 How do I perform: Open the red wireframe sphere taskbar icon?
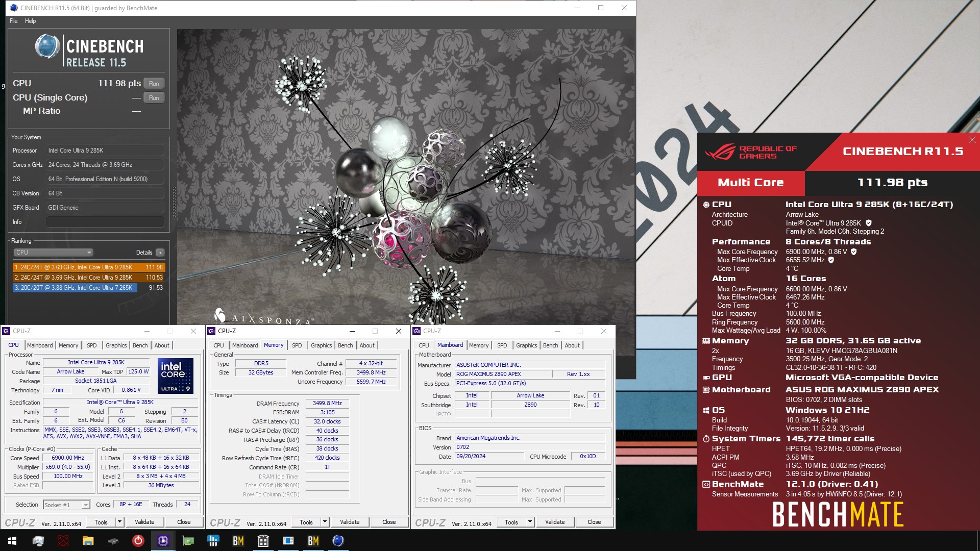pyautogui.click(x=63, y=541)
